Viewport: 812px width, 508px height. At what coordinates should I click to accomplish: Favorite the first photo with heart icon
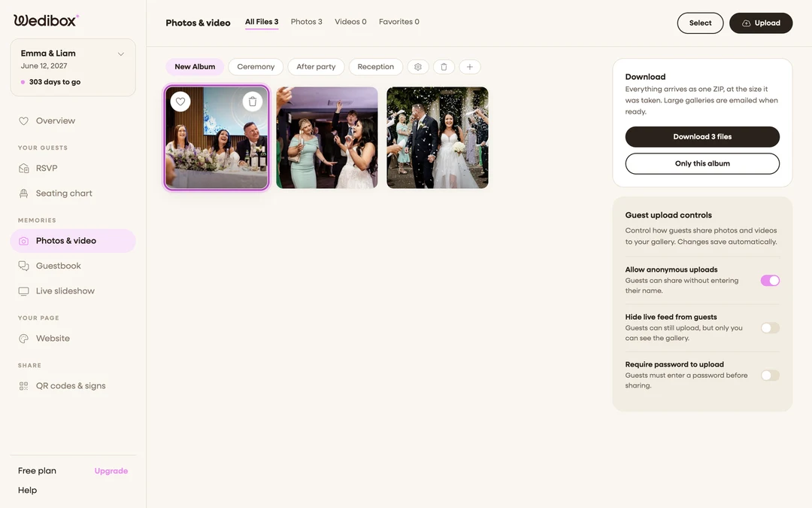pyautogui.click(x=180, y=102)
